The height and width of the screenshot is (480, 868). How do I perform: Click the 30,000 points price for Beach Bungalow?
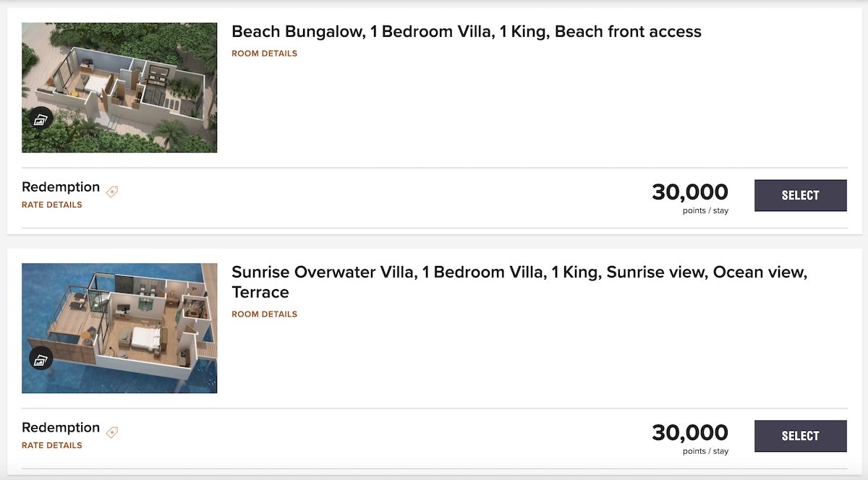[690, 192]
